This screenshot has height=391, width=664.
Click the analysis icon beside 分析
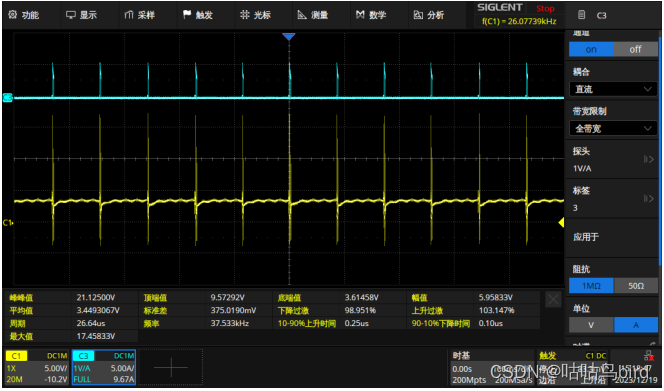[418, 15]
